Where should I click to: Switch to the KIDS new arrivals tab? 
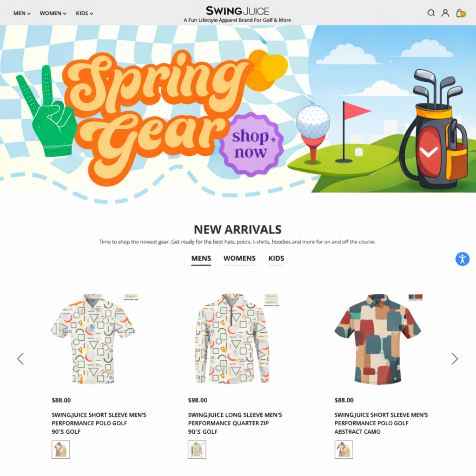pos(276,258)
